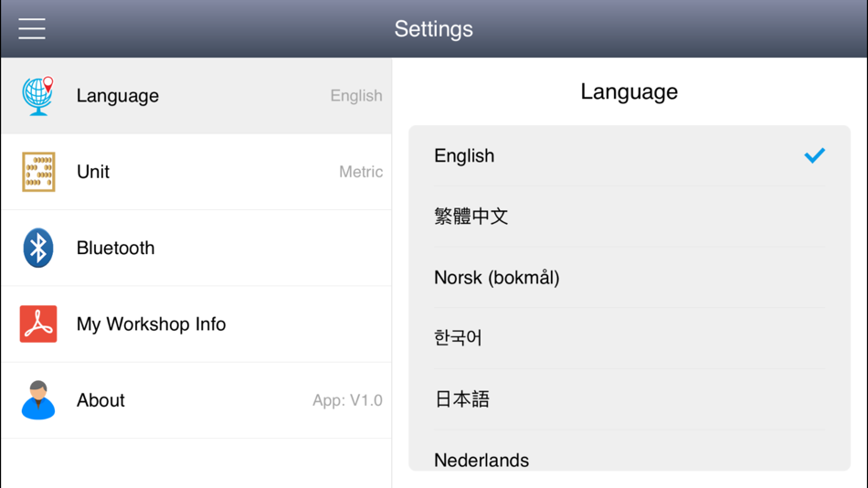868x488 pixels.
Task: Click the Language panel heading
Action: pos(629,92)
